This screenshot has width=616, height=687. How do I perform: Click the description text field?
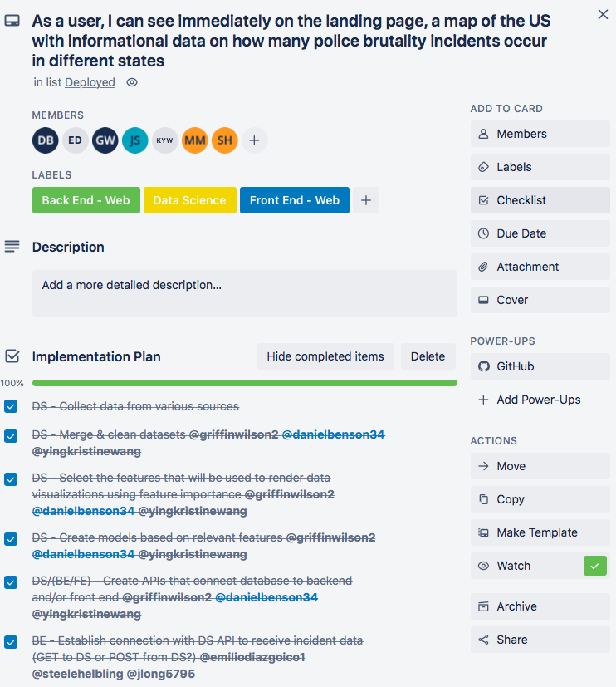pos(245,293)
